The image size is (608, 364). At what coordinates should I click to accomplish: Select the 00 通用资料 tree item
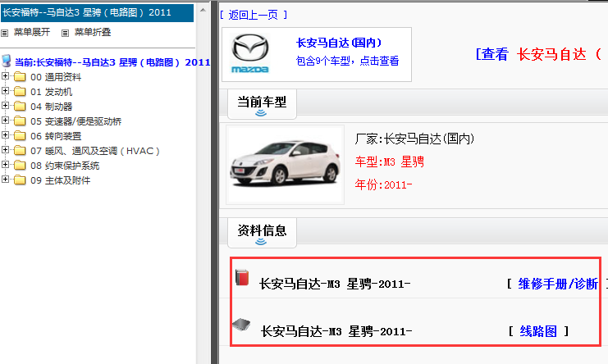[x=56, y=77]
